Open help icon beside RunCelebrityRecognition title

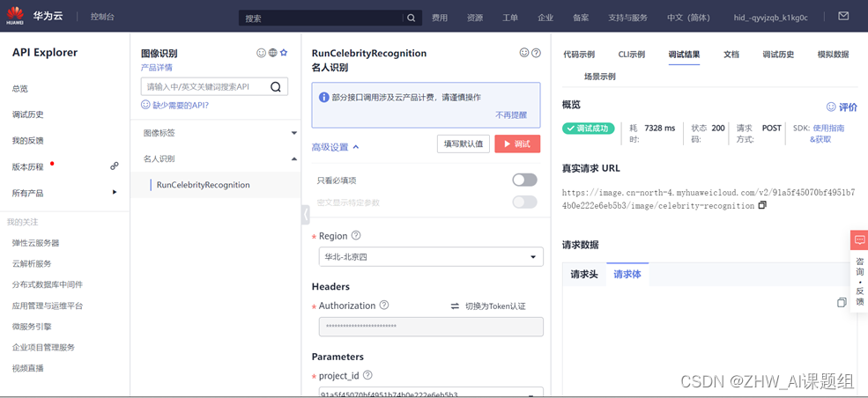[536, 53]
